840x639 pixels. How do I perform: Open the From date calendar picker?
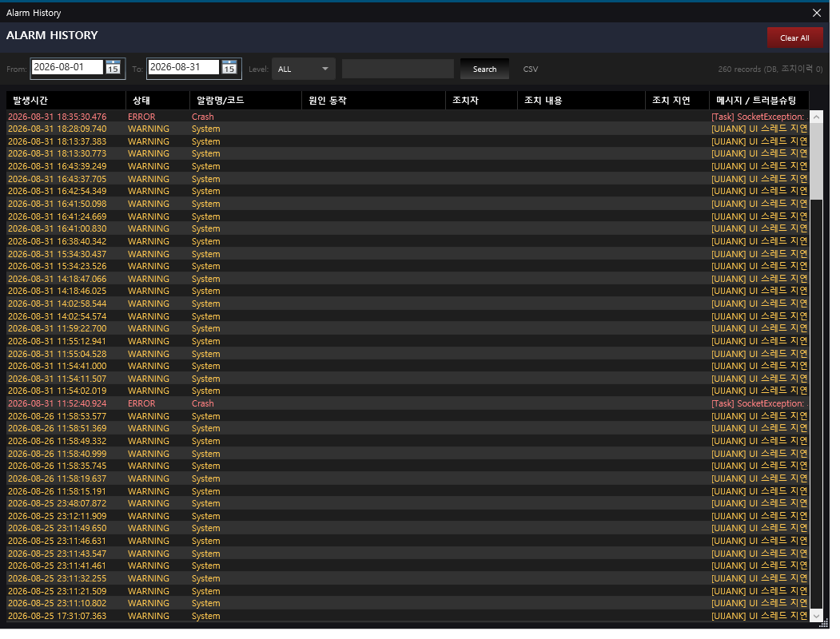[113, 68]
